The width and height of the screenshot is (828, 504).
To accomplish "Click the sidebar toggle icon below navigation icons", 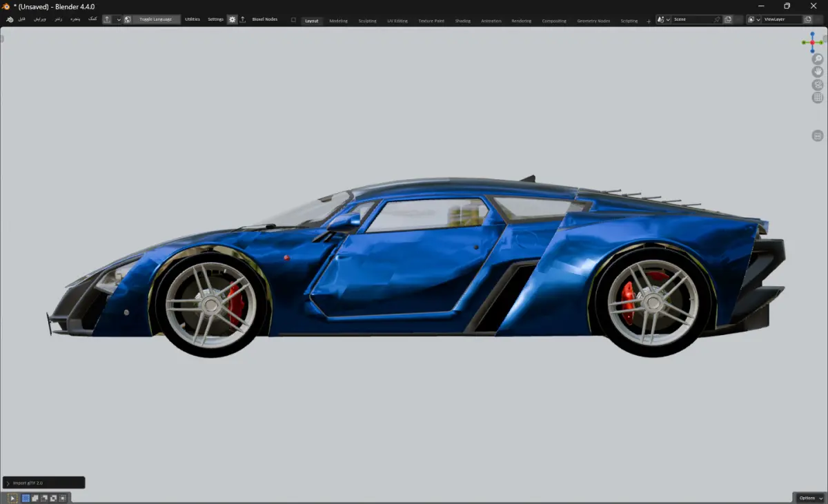I will pyautogui.click(x=818, y=136).
